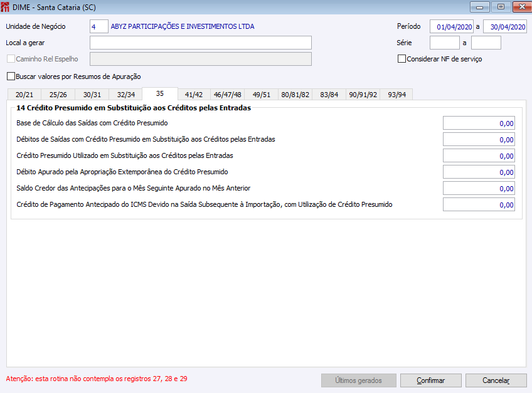Screen dimensions: 532x393
Task: Focus the first Série input field
Action: tap(444, 43)
